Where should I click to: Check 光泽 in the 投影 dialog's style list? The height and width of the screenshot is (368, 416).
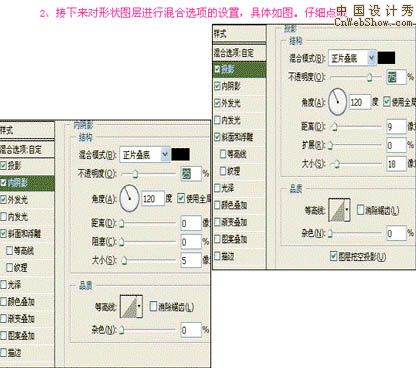pos(217,188)
